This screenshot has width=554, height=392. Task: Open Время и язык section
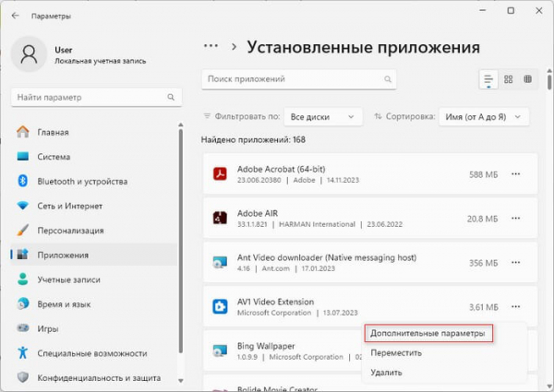[x=94, y=304]
